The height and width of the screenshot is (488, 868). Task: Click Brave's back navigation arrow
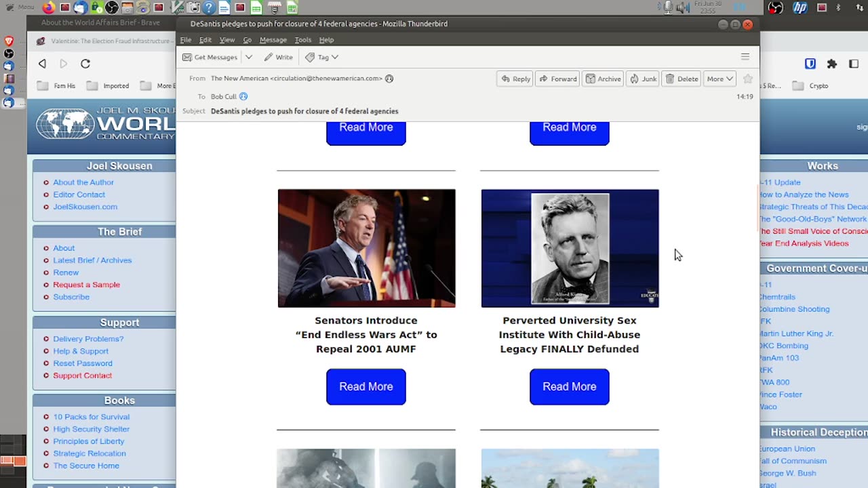pos(42,64)
